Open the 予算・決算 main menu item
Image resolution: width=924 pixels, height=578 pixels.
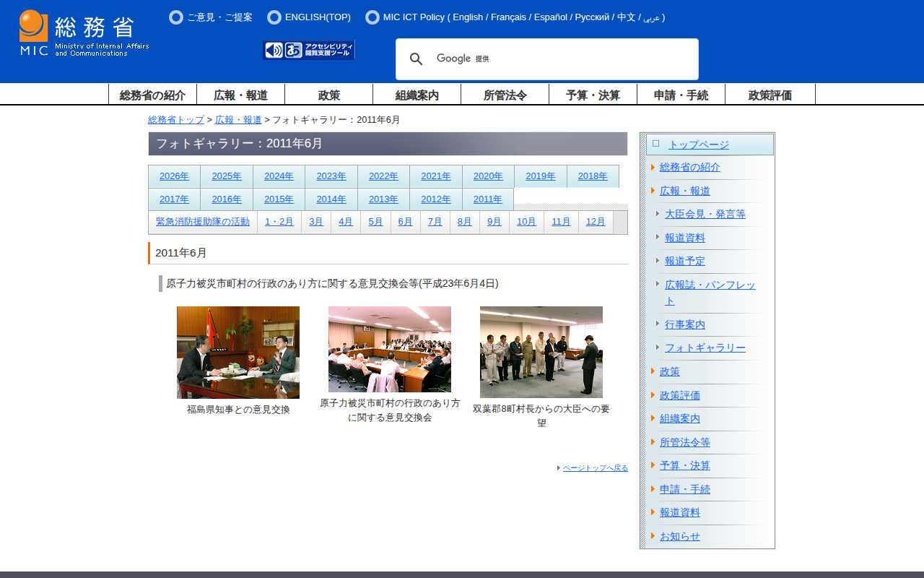pyautogui.click(x=593, y=95)
